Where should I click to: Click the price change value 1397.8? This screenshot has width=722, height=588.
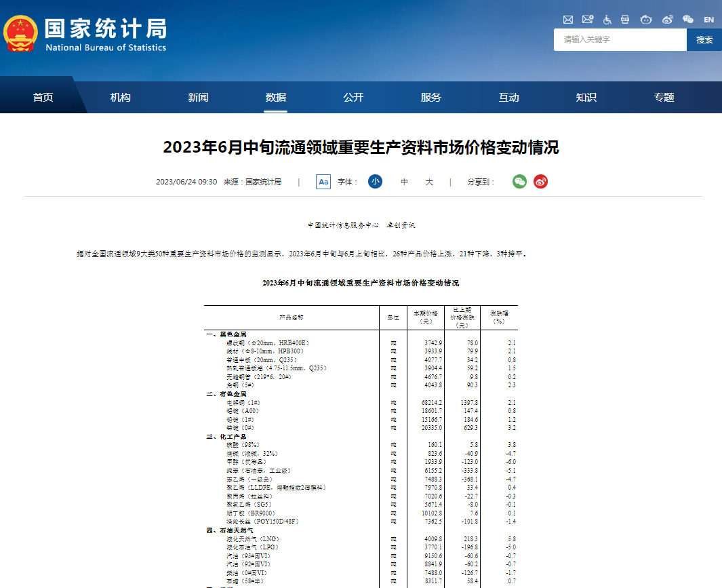click(x=469, y=403)
